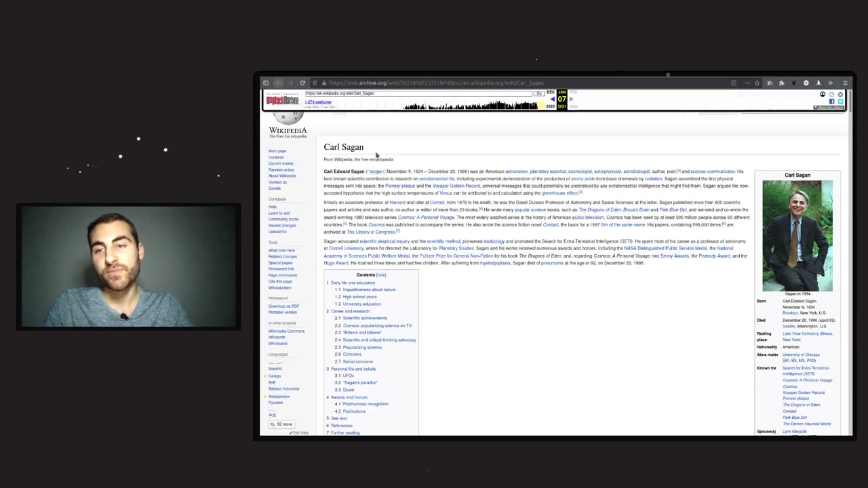The image size is (868, 488).
Task: Open Brooklyn link in infobox
Action: [790, 313]
